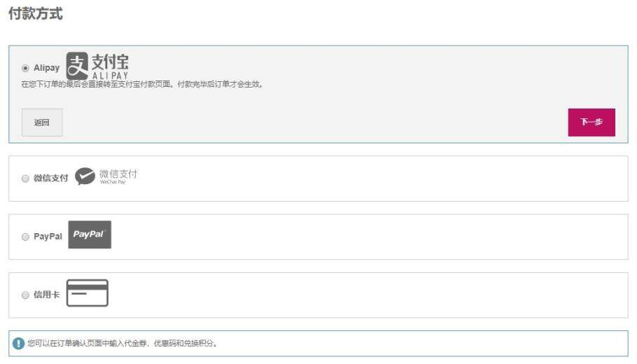Select the Alipay radio button
637x364 pixels.
tap(25, 68)
